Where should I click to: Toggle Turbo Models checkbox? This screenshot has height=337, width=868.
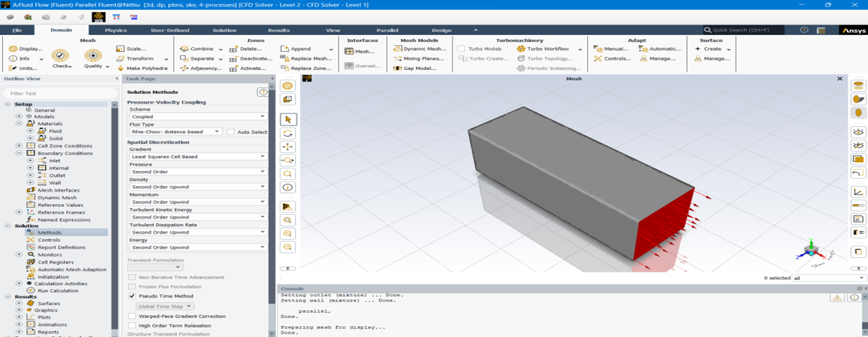tap(462, 49)
